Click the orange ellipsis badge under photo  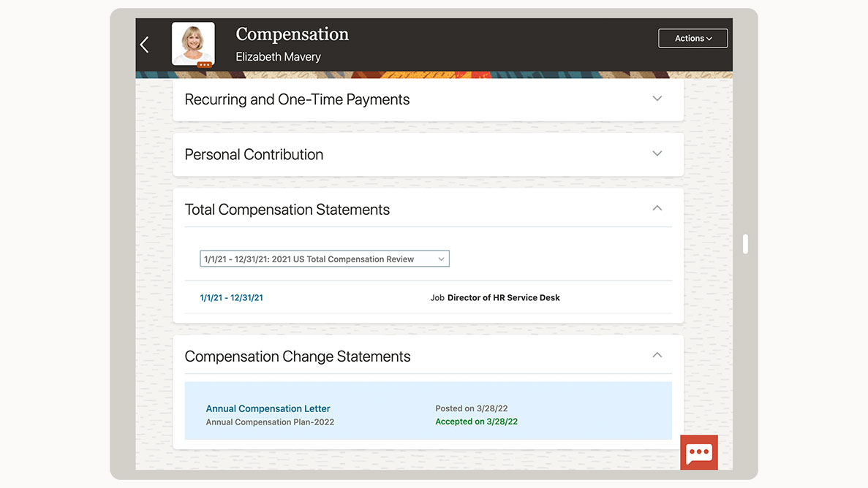coord(204,65)
